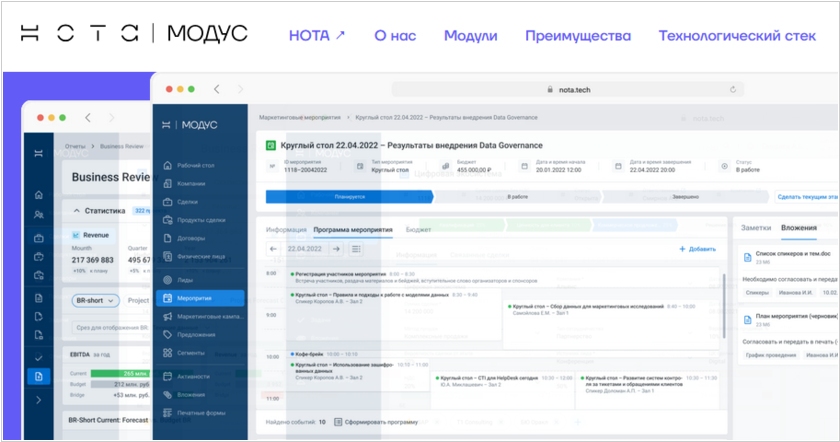
Task: Open Предложения tag icon in sidebar
Action: (x=168, y=334)
